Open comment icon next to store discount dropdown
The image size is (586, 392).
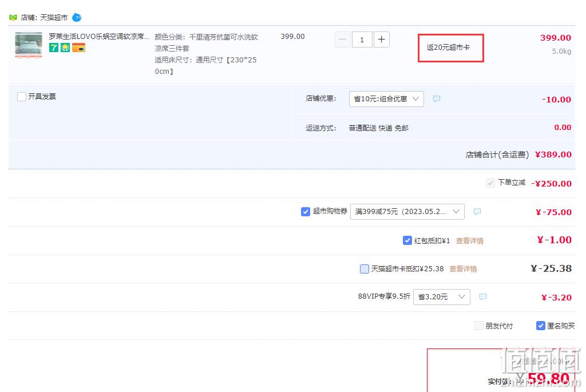[437, 98]
